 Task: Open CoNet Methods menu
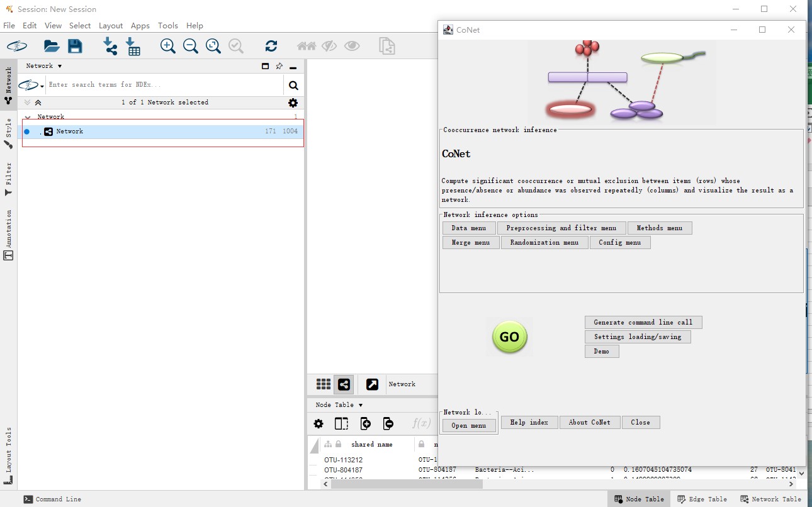(660, 228)
